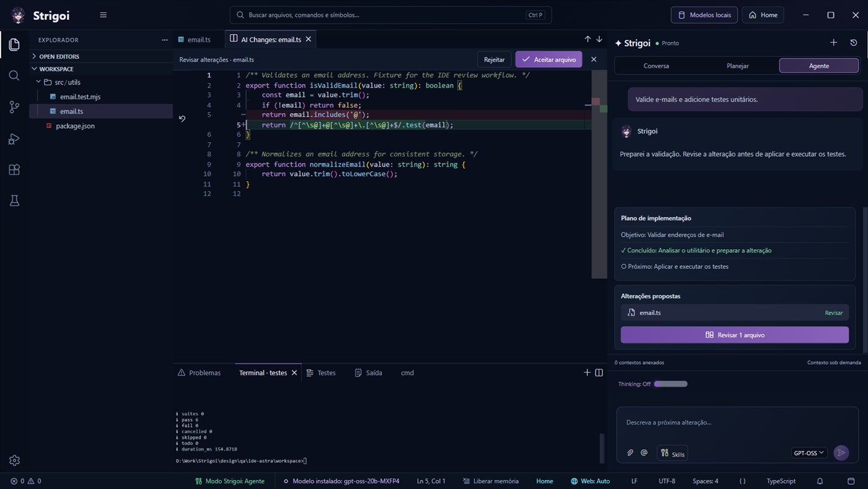Viewport: 868px width, 489px height.
Task: Toggle the hamburger menu beside Strigoi logo
Action: 103,15
